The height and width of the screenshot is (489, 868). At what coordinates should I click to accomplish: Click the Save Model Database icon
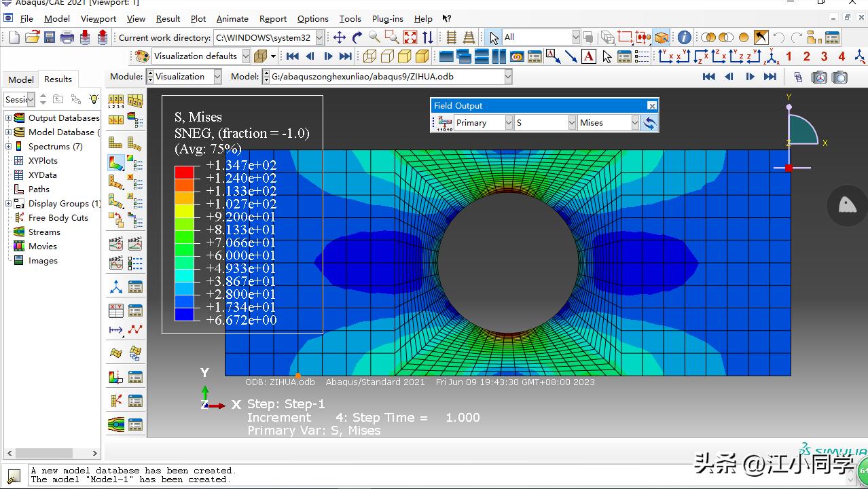50,37
